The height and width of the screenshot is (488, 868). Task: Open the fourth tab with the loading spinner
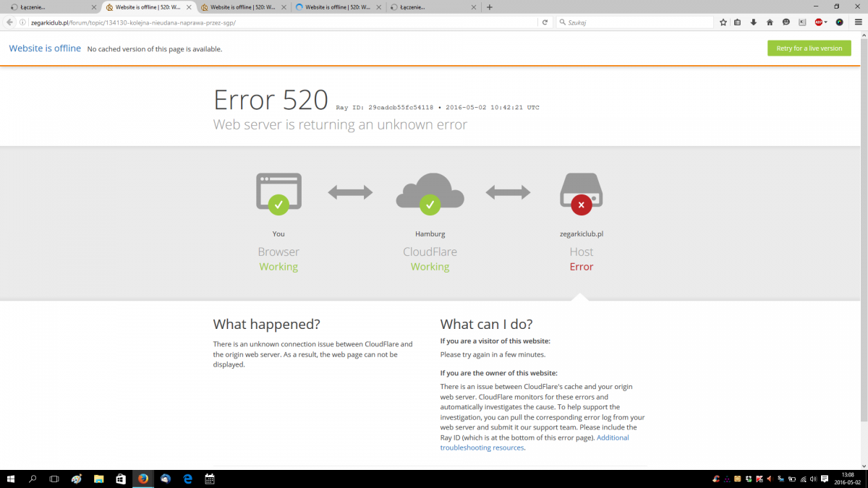click(x=338, y=7)
